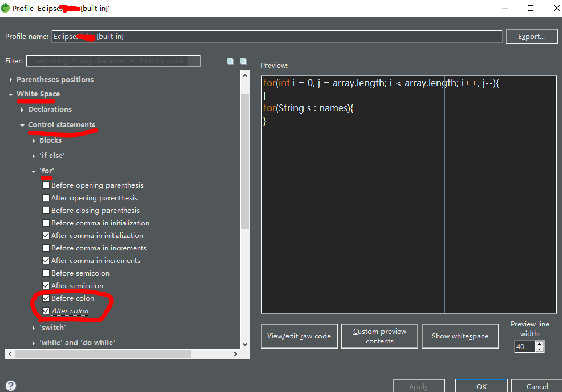Click the Export... button
Screen dimensions: 562x392
coord(532,36)
